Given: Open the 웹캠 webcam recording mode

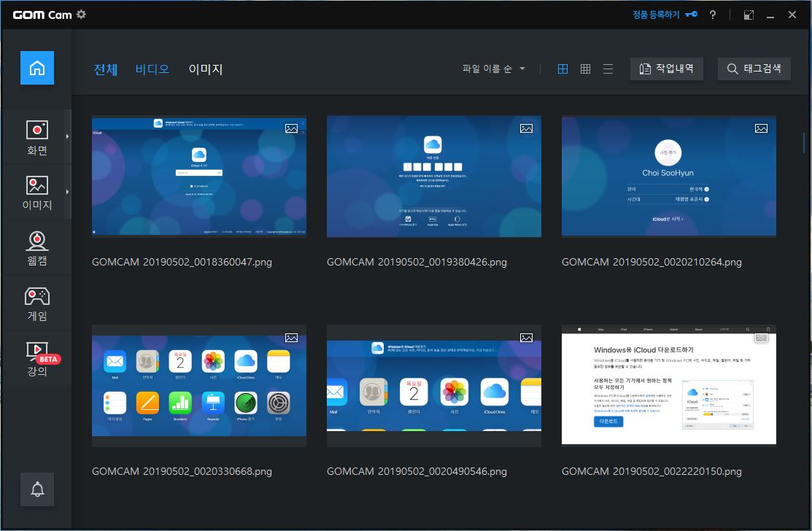Looking at the screenshot, I should point(36,249).
